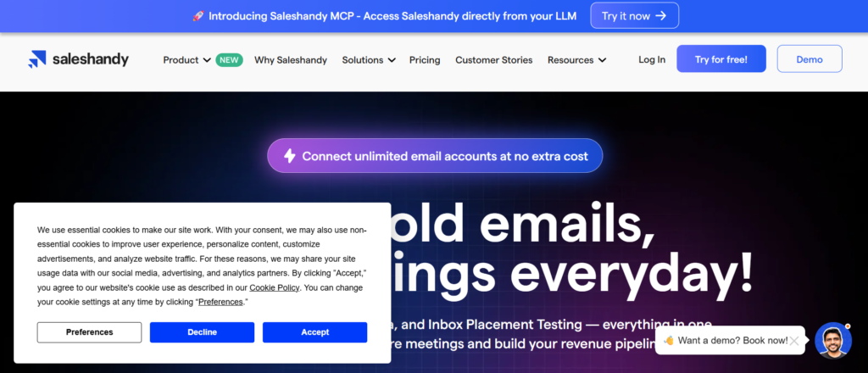Go to the Pricing page
868x373 pixels.
425,60
